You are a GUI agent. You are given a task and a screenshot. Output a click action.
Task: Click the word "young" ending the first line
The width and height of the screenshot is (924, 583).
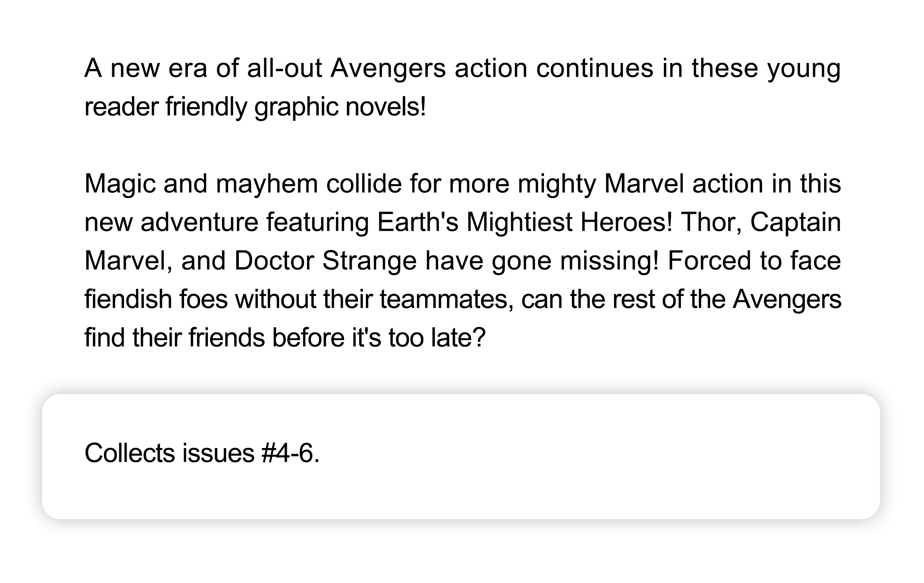coord(804,68)
